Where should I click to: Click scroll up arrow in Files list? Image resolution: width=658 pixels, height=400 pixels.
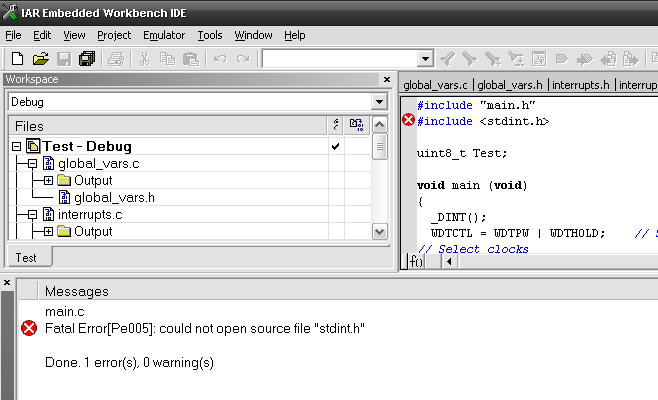[x=379, y=125]
